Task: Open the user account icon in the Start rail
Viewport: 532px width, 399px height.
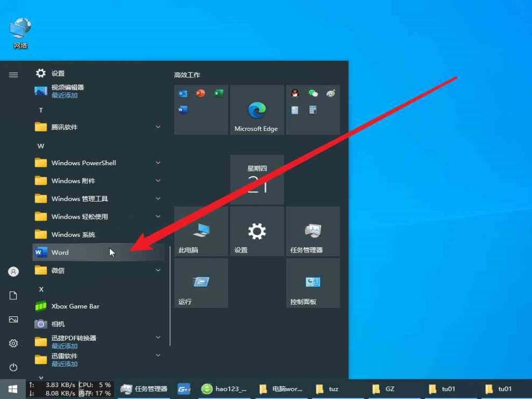Action: pos(13,272)
